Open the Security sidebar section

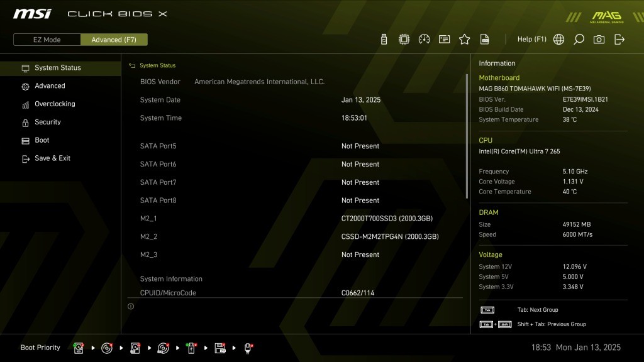coord(48,123)
